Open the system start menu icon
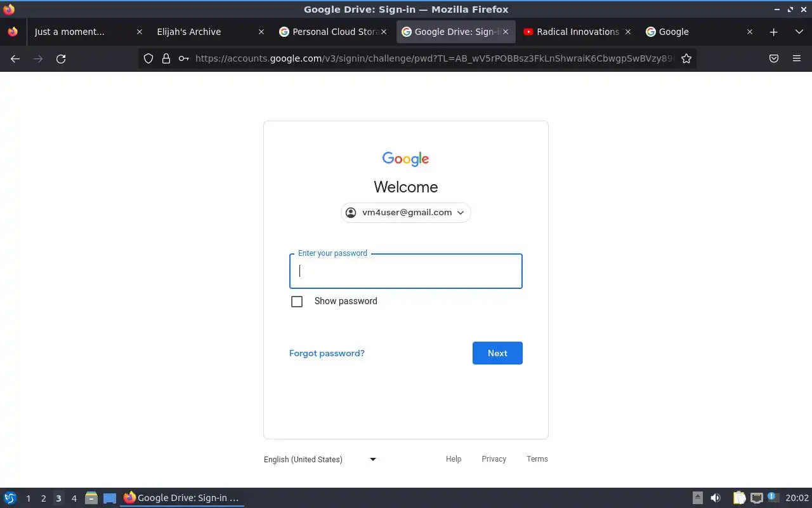This screenshot has width=812, height=508. pyautogui.click(x=10, y=498)
